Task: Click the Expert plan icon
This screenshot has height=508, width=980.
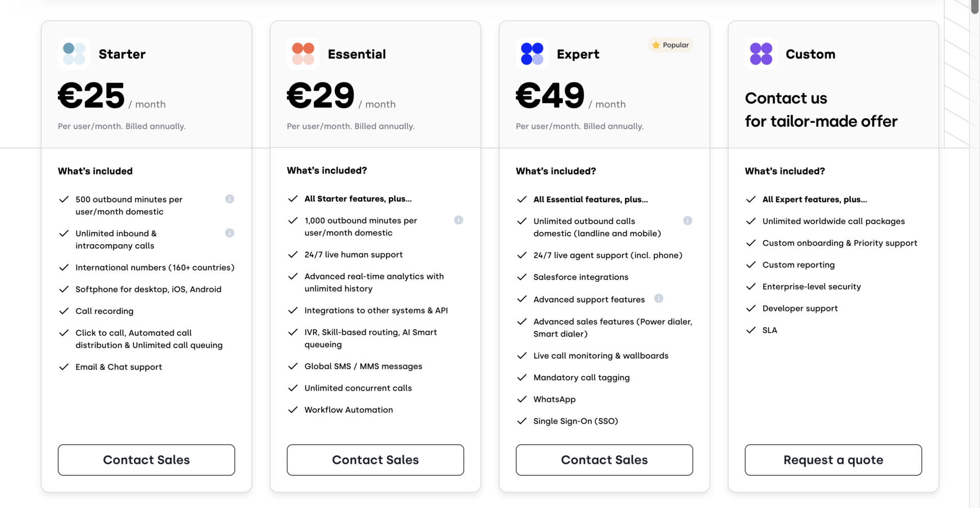Action: (x=531, y=53)
